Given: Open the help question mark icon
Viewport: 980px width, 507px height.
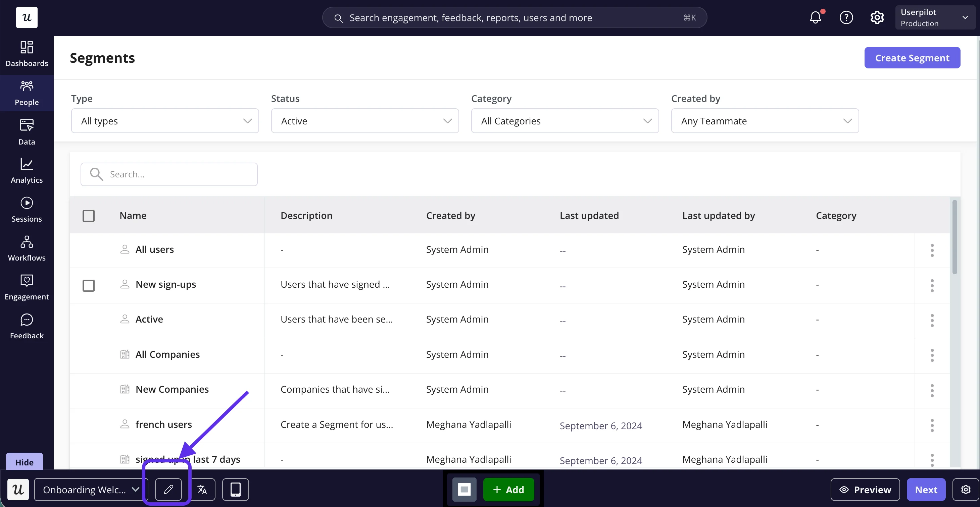Looking at the screenshot, I should 846,17.
